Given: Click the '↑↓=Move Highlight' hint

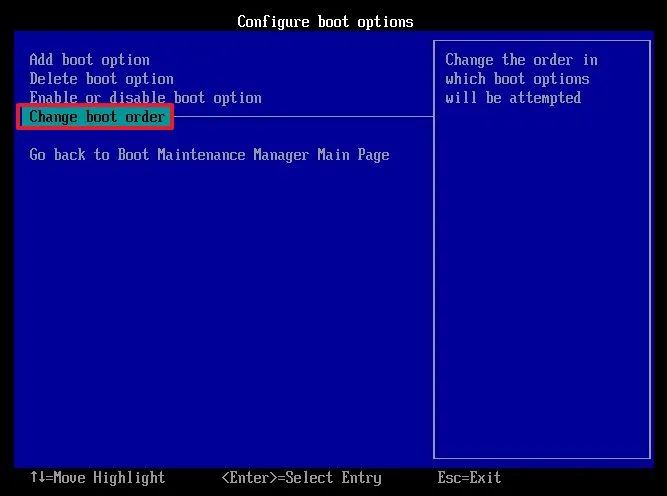Looking at the screenshot, I should [97, 478].
